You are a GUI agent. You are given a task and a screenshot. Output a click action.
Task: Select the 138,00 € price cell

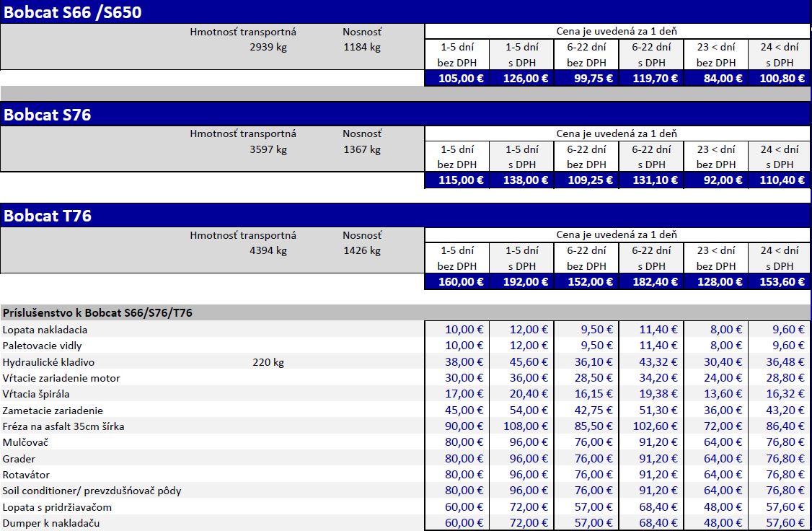pyautogui.click(x=524, y=180)
